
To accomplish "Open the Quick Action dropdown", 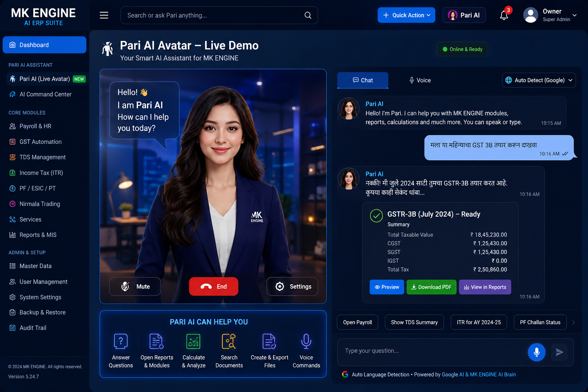I will point(406,15).
